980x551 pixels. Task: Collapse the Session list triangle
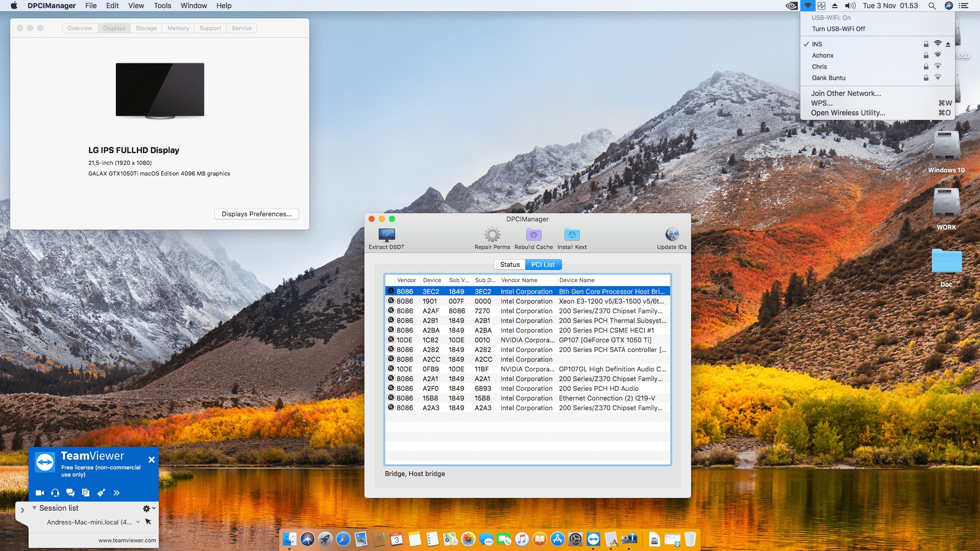[x=34, y=508]
